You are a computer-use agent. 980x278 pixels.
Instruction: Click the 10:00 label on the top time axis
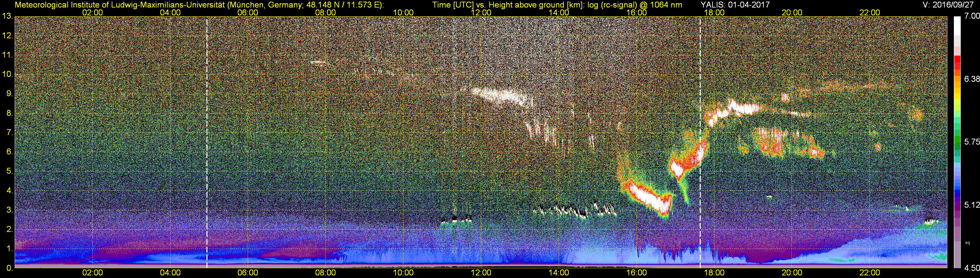[x=403, y=12]
